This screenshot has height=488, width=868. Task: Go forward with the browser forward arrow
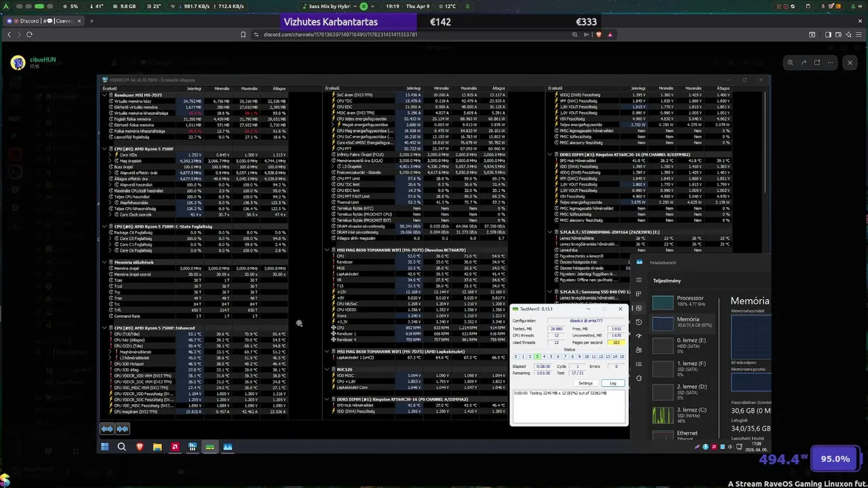point(19,35)
